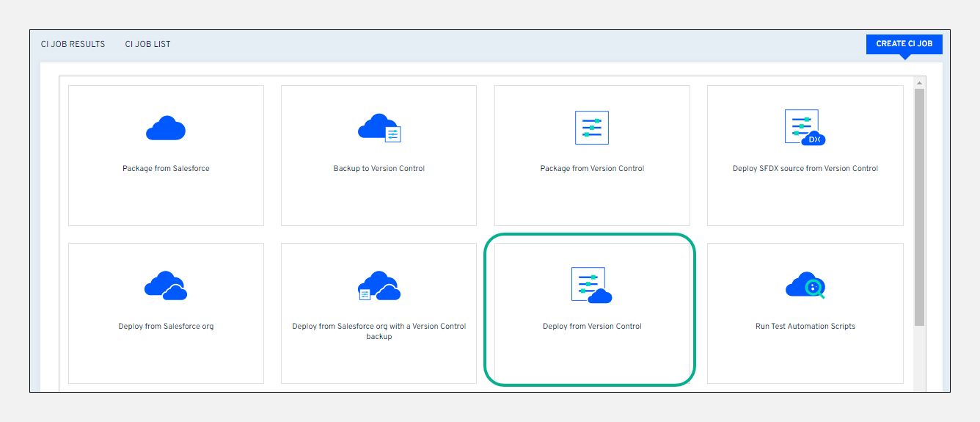Choose the "Deploy from Version Control" text label

click(592, 327)
